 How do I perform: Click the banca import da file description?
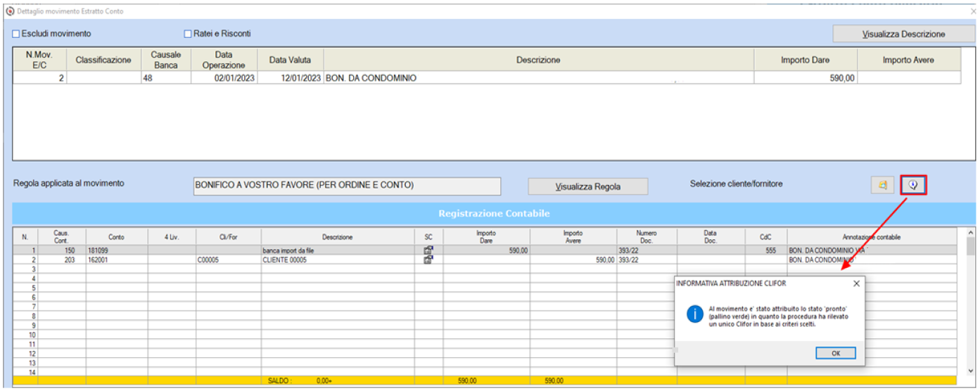338,250
